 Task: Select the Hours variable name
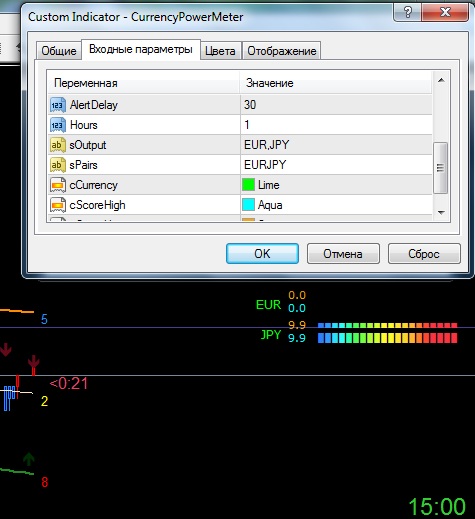point(84,125)
